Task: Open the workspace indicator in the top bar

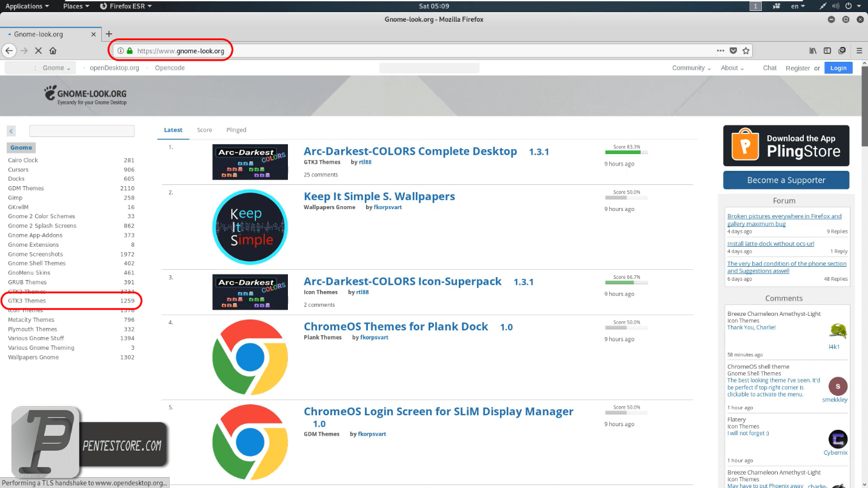Action: (x=756, y=6)
